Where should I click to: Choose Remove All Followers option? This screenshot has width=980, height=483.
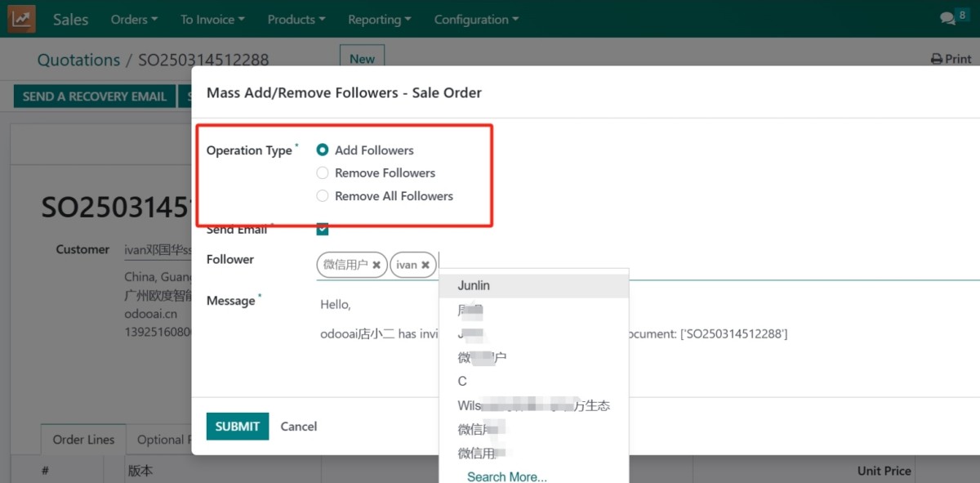323,196
